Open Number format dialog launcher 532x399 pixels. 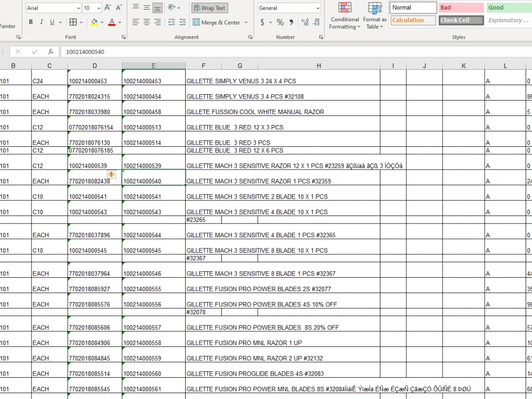coord(321,37)
